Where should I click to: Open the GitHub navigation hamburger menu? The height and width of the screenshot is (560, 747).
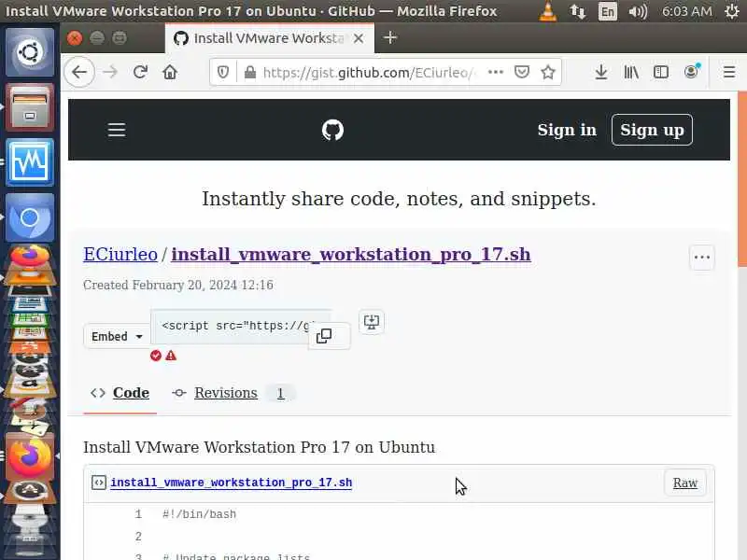click(117, 130)
